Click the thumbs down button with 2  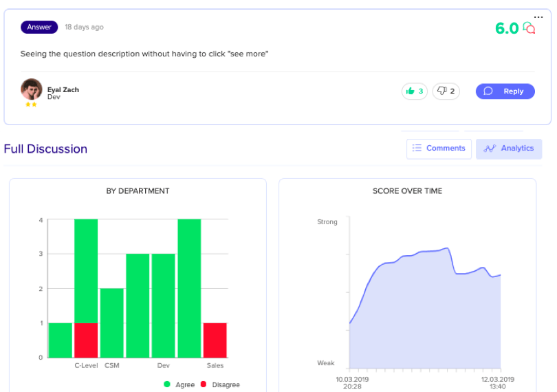[446, 91]
